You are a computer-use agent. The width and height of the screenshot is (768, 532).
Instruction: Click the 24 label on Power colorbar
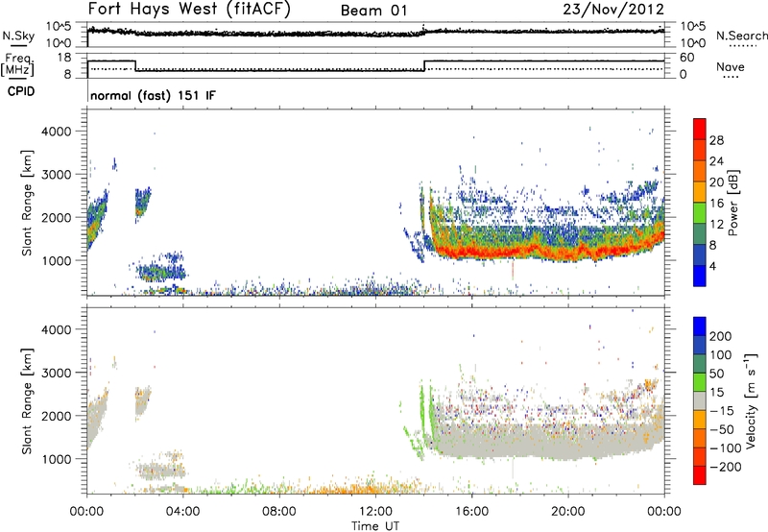tap(716, 161)
